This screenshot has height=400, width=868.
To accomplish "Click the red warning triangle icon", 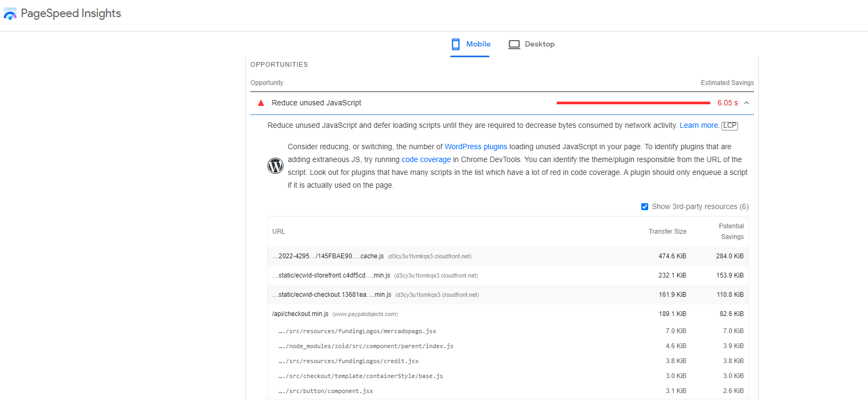I will pos(261,103).
